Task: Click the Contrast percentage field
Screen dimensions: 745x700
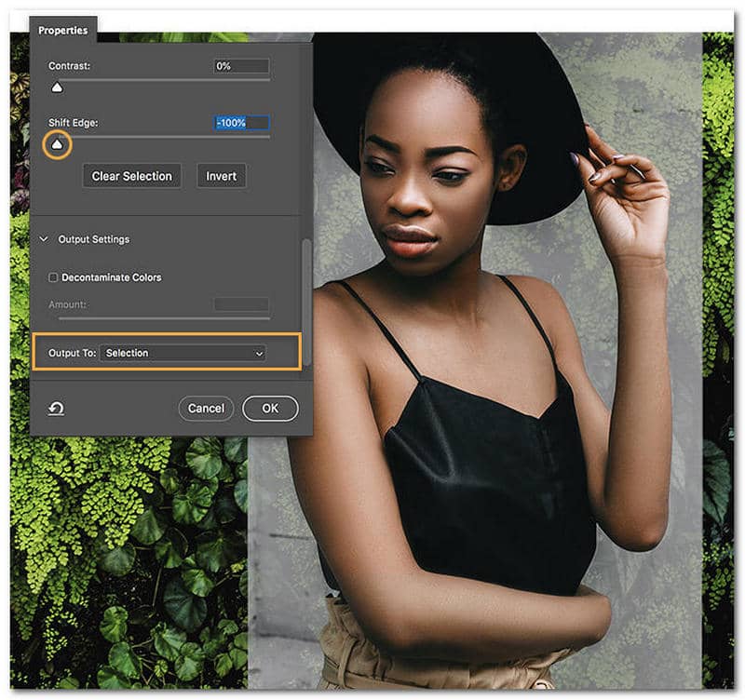Action: pos(240,66)
